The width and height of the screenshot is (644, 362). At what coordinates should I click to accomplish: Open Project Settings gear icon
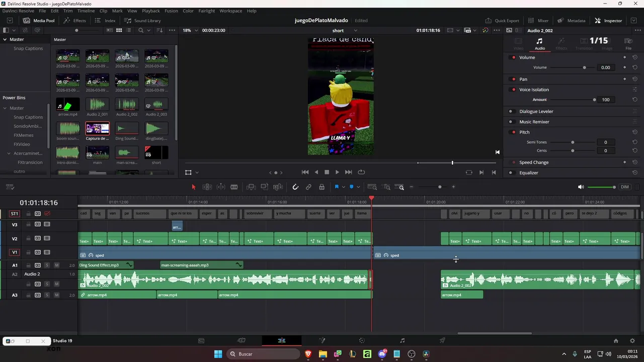click(x=632, y=340)
